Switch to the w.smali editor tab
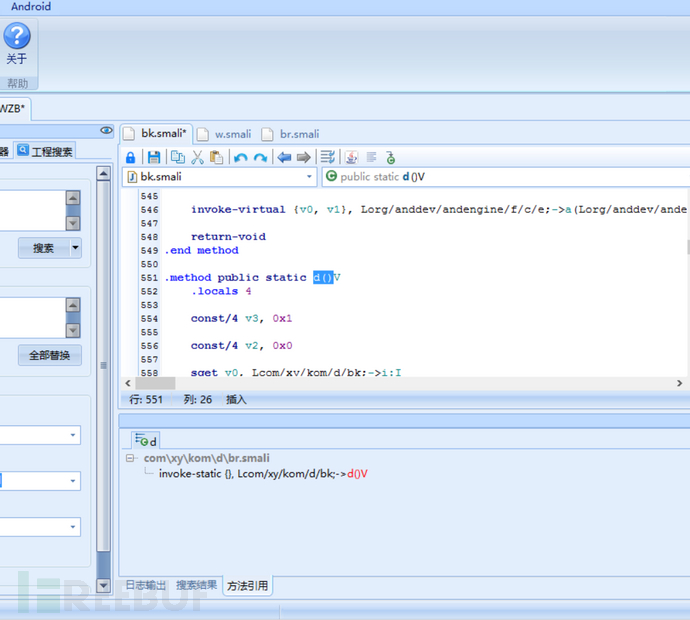The width and height of the screenshot is (690, 620). [225, 134]
